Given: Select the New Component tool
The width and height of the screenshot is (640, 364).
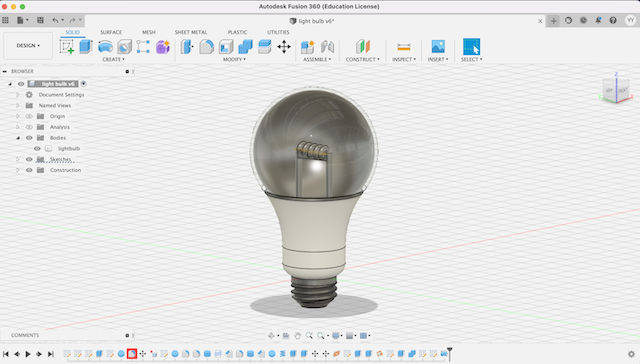Looking at the screenshot, I should [308, 47].
